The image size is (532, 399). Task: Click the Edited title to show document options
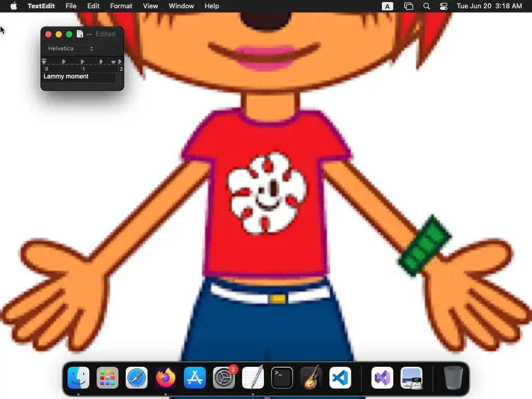[x=105, y=34]
